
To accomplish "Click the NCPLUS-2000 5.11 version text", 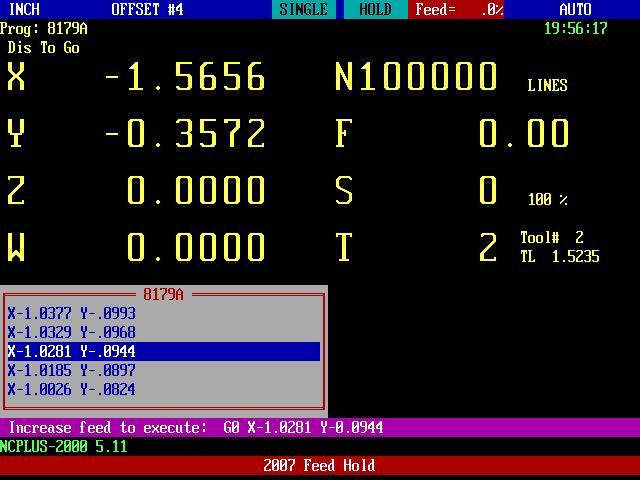I will coord(64,446).
